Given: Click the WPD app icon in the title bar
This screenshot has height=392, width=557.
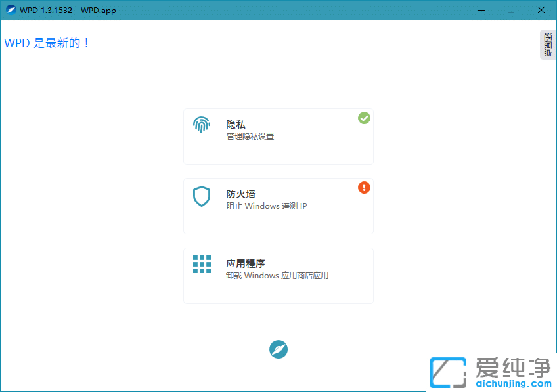Looking at the screenshot, I should point(11,10).
